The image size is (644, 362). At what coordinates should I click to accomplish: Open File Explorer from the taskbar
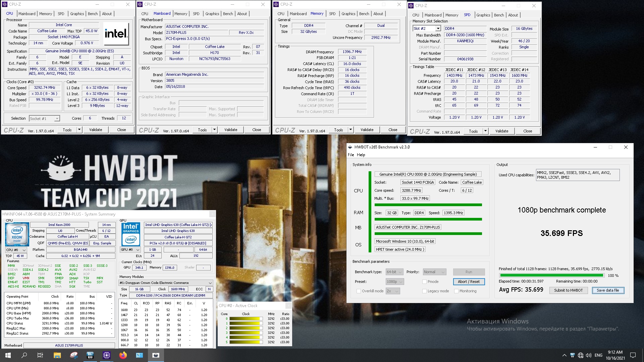pos(57,355)
